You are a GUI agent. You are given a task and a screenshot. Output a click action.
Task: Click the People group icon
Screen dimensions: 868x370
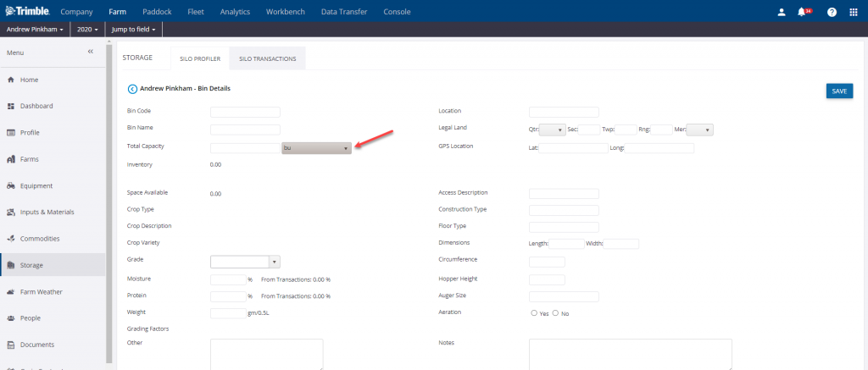pyautogui.click(x=10, y=318)
